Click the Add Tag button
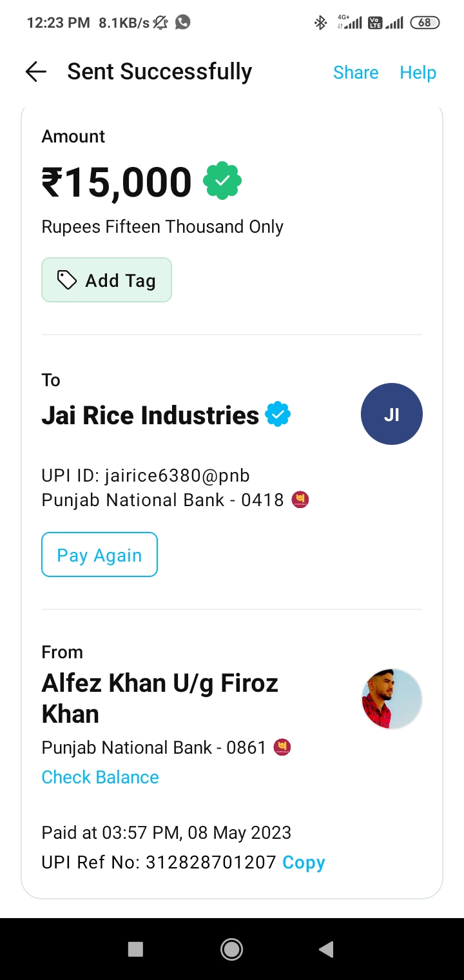Screen dimensions: 464x980 click(107, 280)
